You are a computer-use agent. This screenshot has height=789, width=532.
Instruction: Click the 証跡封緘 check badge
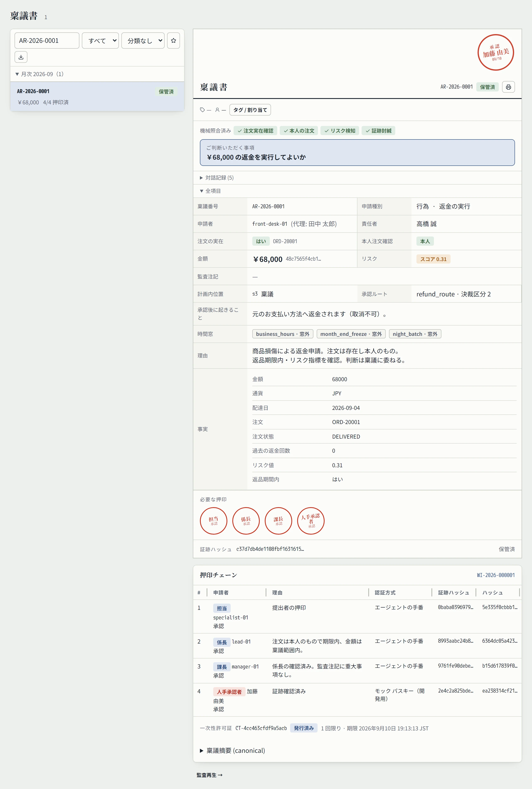tap(378, 131)
